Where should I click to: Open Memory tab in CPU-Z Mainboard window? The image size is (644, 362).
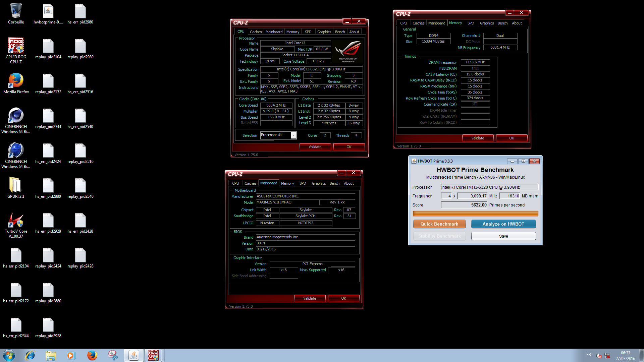pyautogui.click(x=287, y=183)
